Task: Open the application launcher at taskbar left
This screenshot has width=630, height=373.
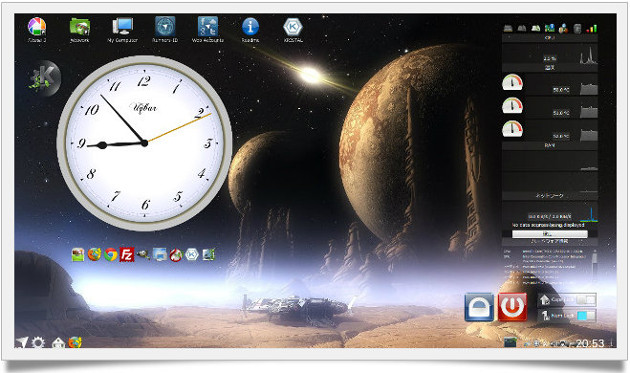Action: (22, 342)
